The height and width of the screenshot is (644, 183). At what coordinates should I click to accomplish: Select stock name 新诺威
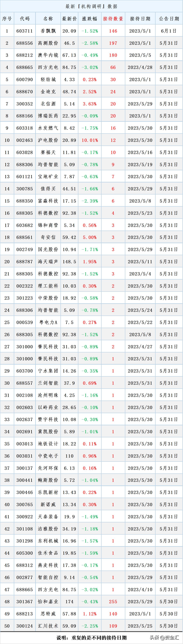coord(48,505)
